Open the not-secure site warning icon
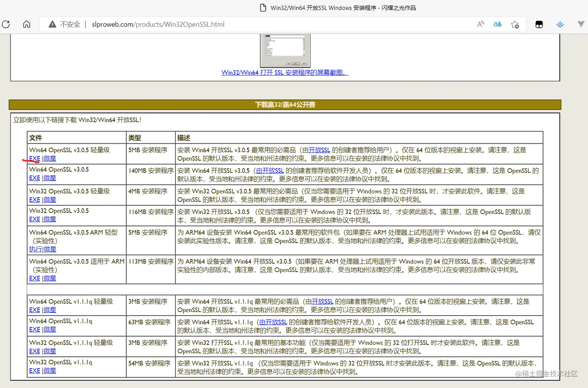Screen dimensions: 588x388 click(52, 25)
